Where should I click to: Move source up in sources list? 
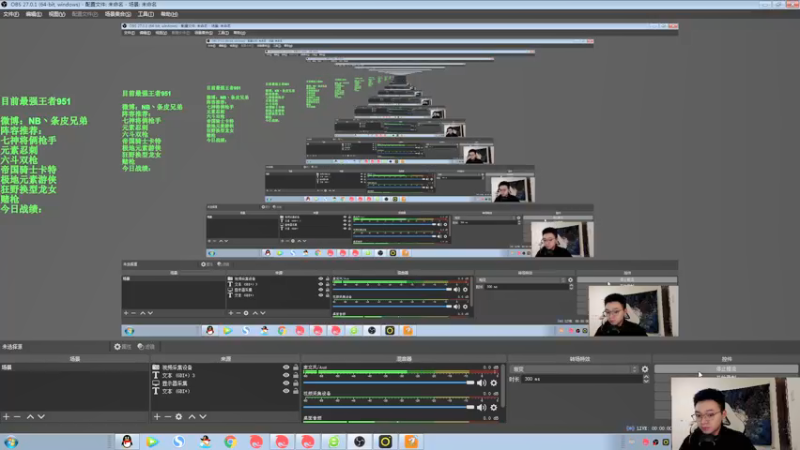pyautogui.click(x=192, y=417)
